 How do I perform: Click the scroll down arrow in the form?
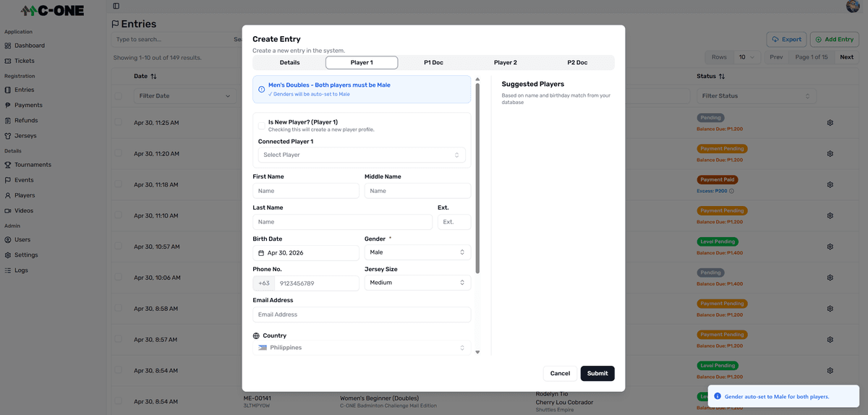point(477,352)
